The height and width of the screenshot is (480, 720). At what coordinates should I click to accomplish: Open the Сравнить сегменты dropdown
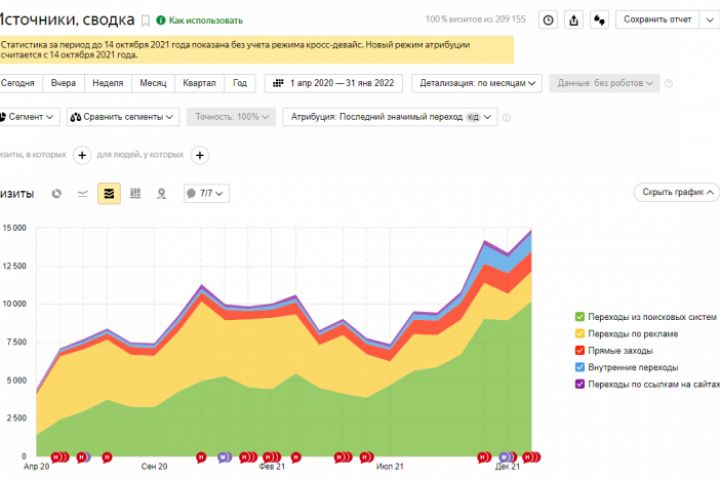(x=122, y=117)
